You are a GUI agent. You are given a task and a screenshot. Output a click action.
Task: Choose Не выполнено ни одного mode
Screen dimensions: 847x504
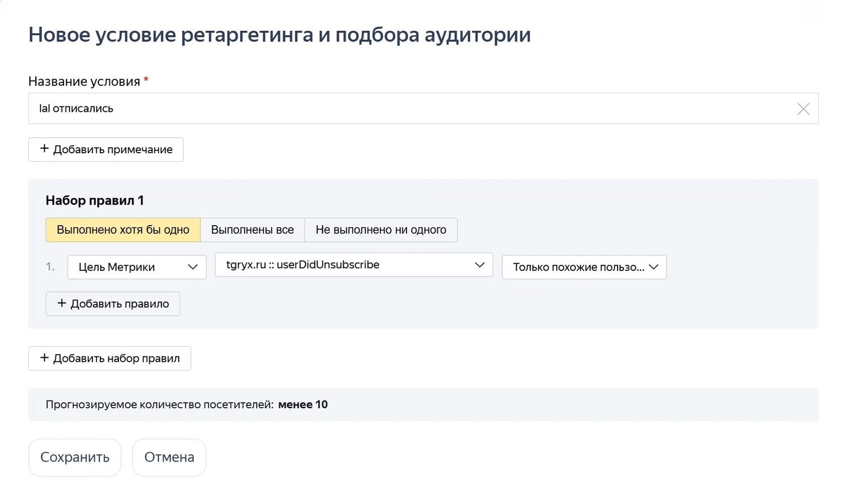point(381,230)
